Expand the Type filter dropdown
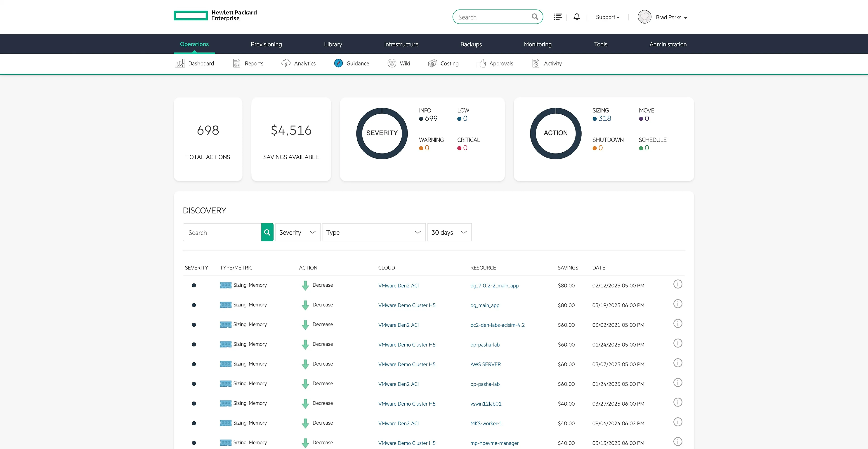This screenshot has height=449, width=868. [x=374, y=232]
